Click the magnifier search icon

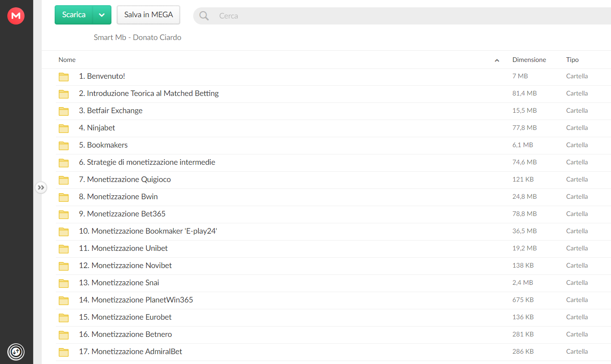tap(204, 16)
